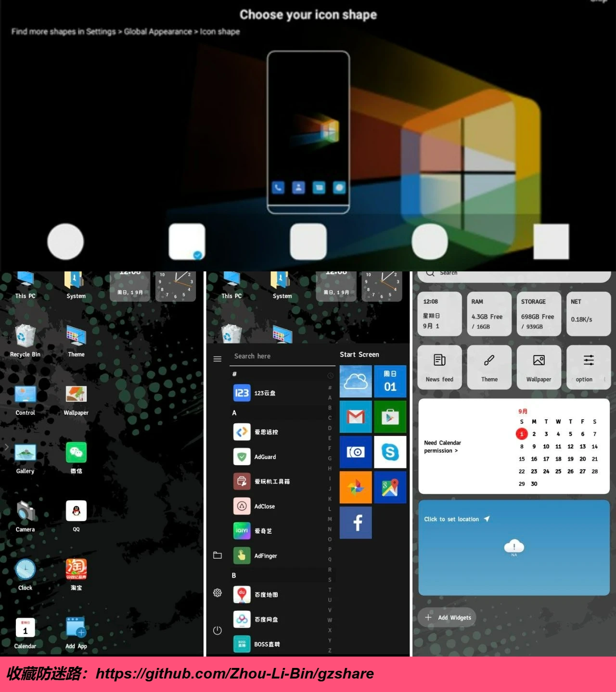Open the Theme widget button
The height and width of the screenshot is (692, 616).
[489, 367]
